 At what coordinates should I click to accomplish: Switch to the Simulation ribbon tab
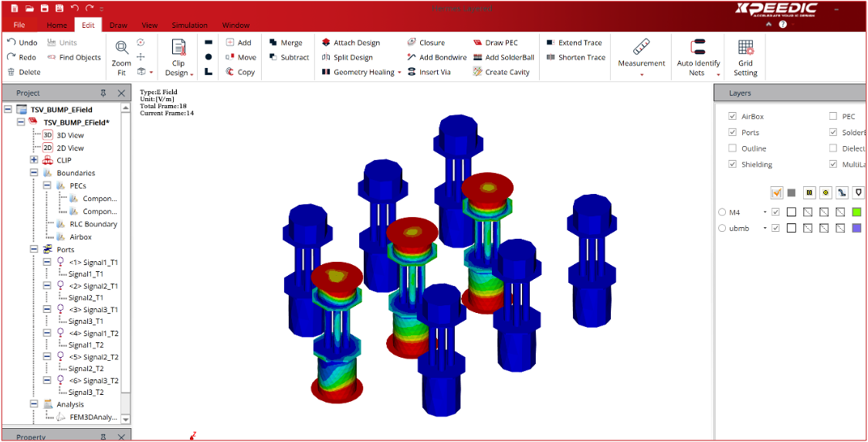coord(189,25)
